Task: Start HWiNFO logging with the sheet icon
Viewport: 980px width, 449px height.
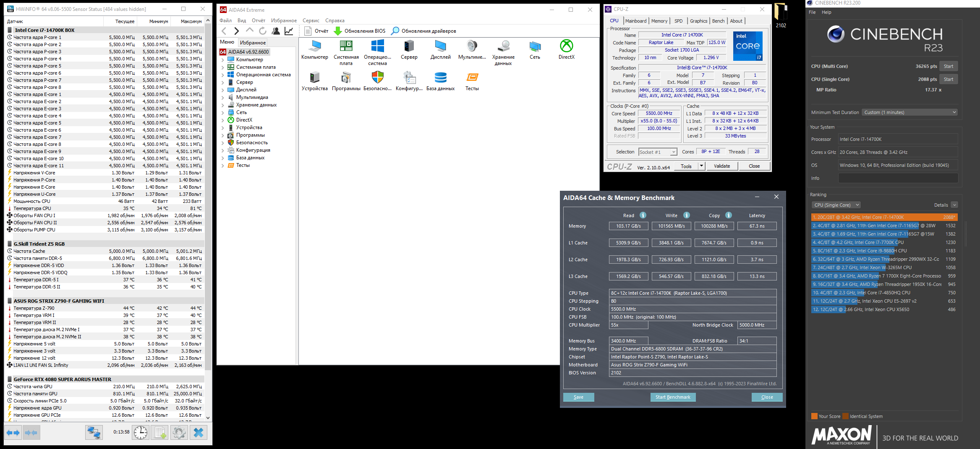Action: pos(160,432)
